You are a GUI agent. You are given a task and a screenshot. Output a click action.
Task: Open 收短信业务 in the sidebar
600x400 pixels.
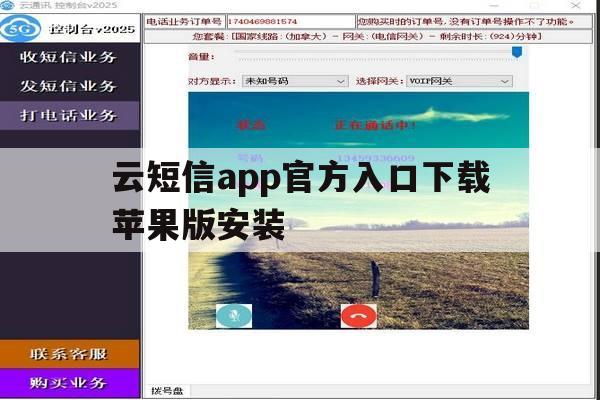(x=70, y=57)
